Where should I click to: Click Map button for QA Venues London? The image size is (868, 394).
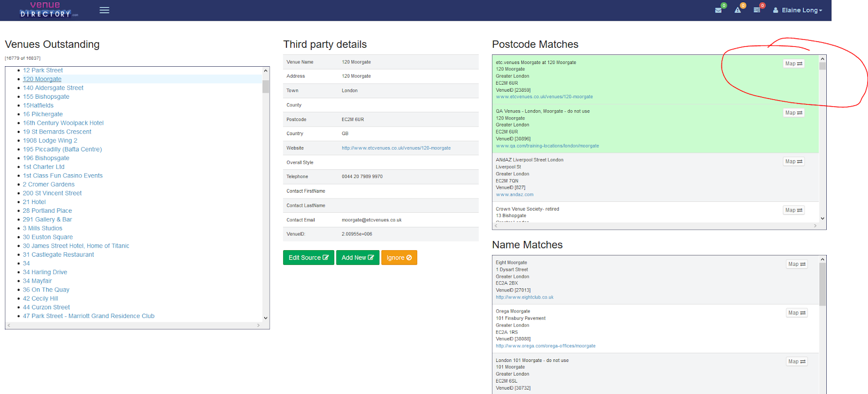794,113
